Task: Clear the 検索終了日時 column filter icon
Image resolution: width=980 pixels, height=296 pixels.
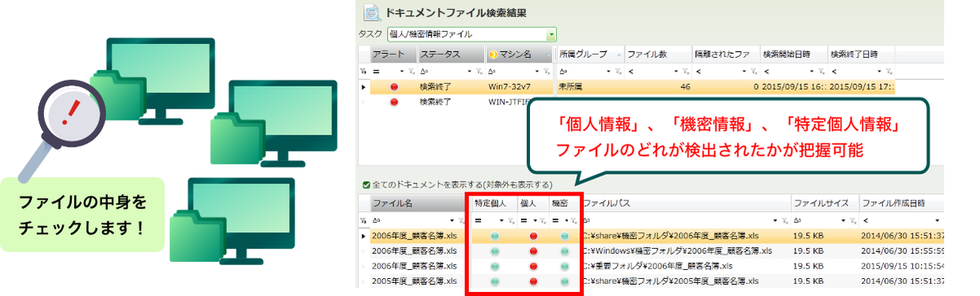Action: click(889, 71)
